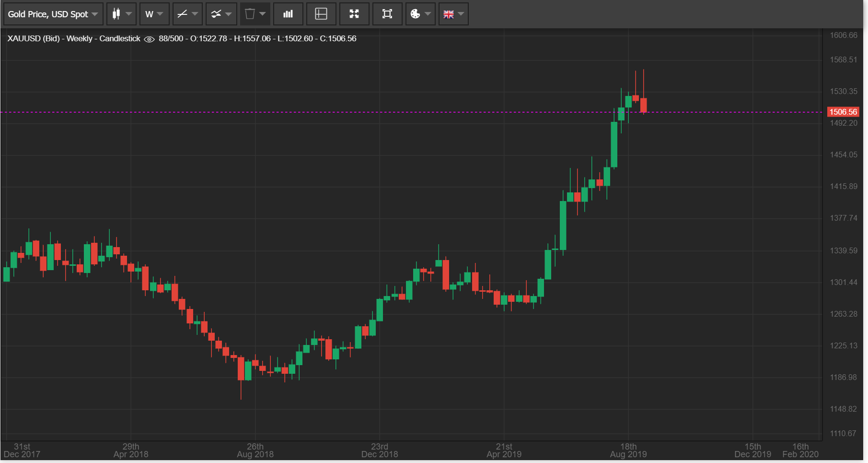Open the UK flag language selector
Viewport: 868px width, 463px height.
pos(453,14)
